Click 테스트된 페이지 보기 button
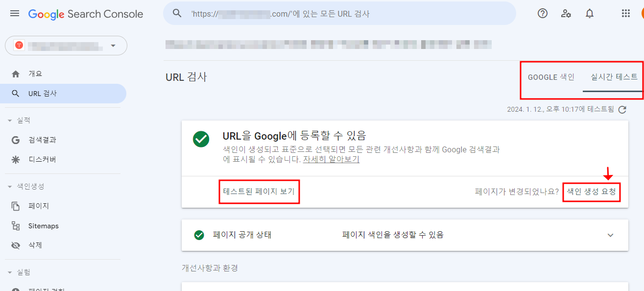Viewport: 644px width, 291px height. point(259,192)
